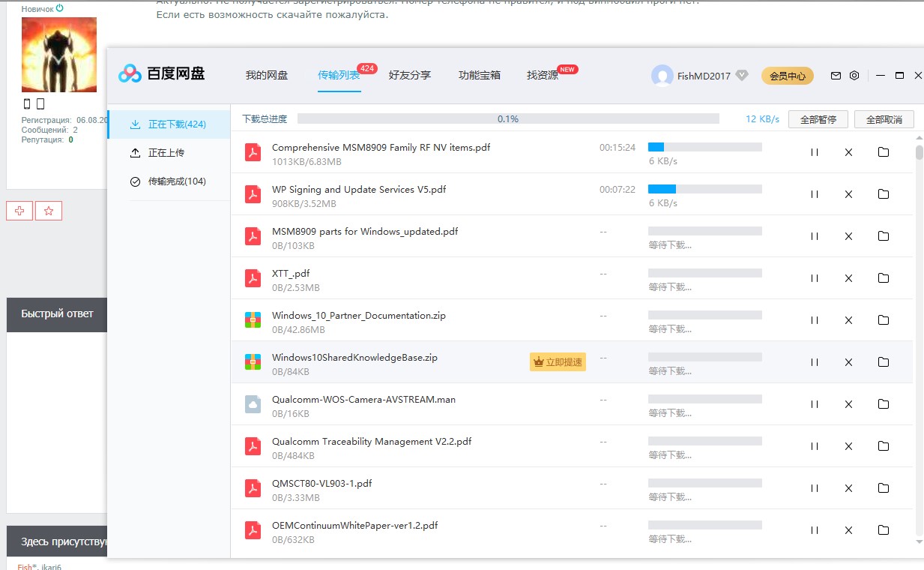This screenshot has width=924, height=570.
Task: Pause the QMSCT80-VL903-1.pdf download
Action: click(x=814, y=488)
